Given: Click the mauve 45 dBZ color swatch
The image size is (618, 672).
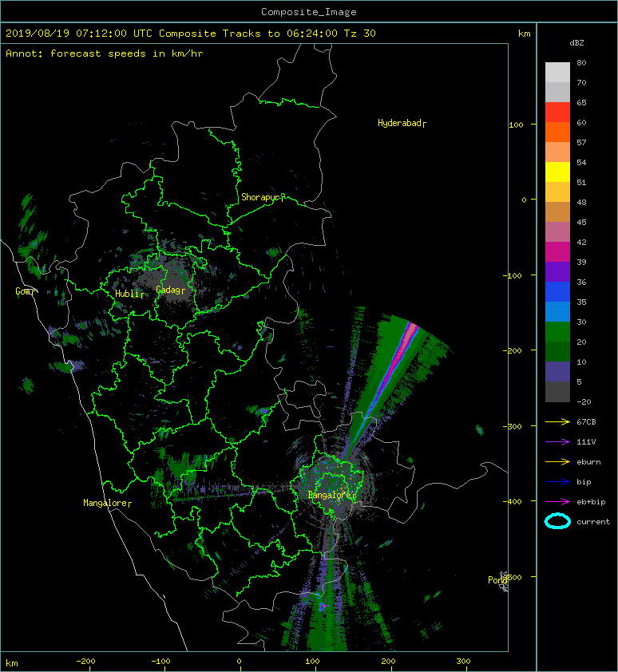Looking at the screenshot, I should click(557, 232).
